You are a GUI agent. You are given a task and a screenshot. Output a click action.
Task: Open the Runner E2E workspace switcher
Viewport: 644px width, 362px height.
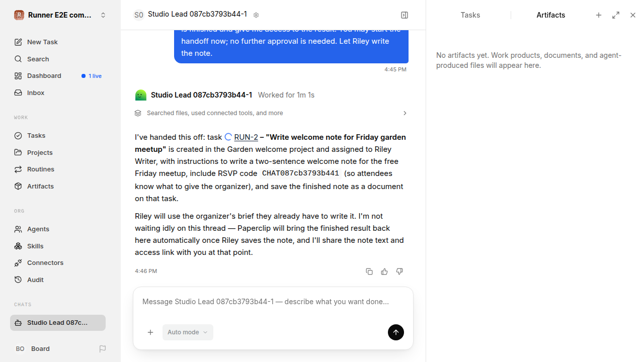60,15
